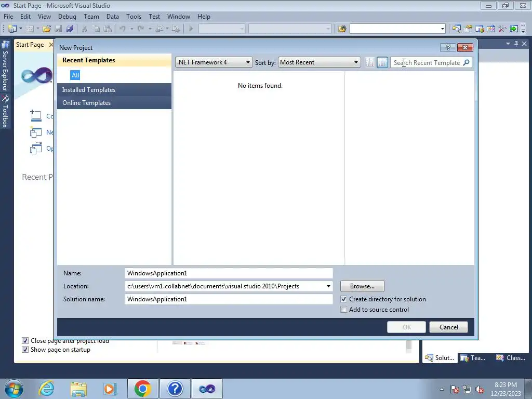Toggle Show page on startup checkbox
This screenshot has height=399, width=532.
[x=25, y=350]
